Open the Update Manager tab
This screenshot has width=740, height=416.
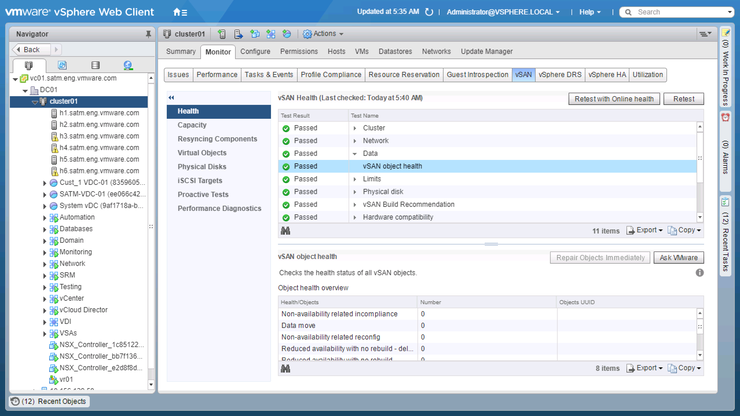[487, 51]
